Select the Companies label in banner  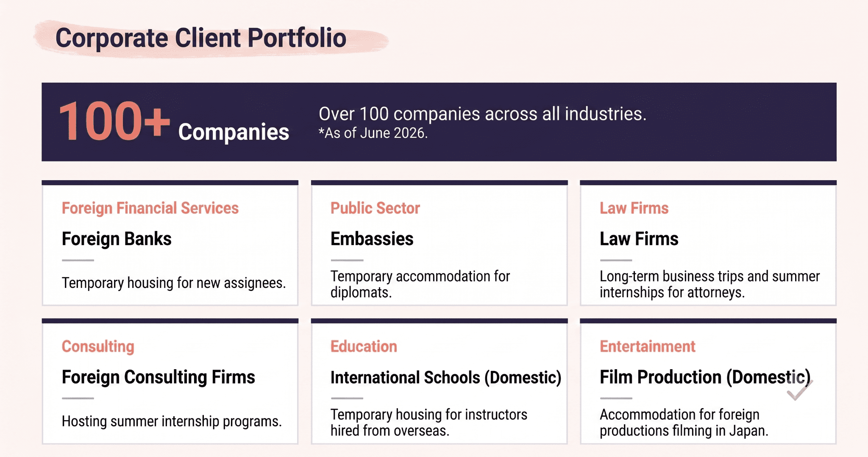coord(234,132)
